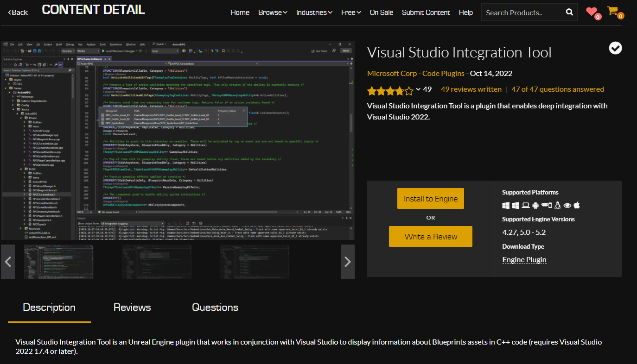Viewport: 637px width, 364px height.
Task: Click the search magnifier icon
Action: coord(569,13)
